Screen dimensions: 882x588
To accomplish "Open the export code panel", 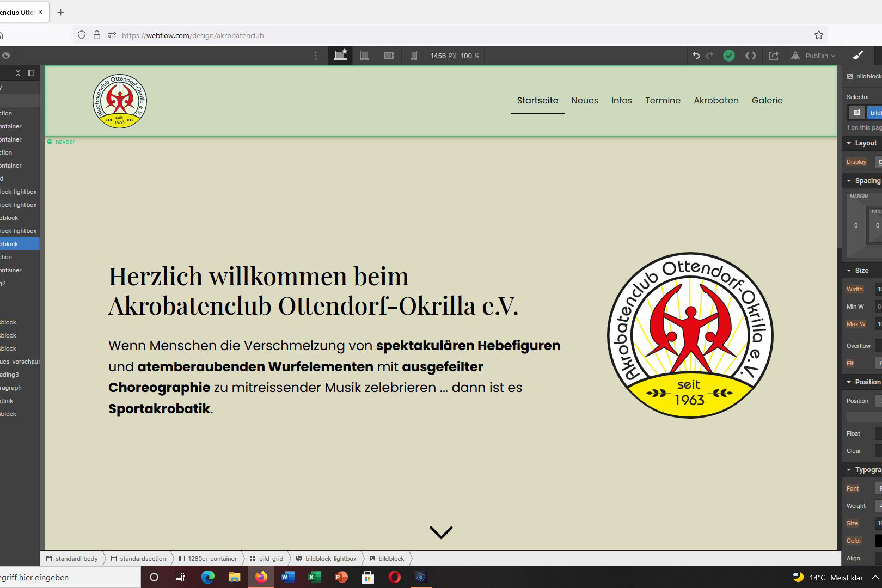I will [751, 56].
